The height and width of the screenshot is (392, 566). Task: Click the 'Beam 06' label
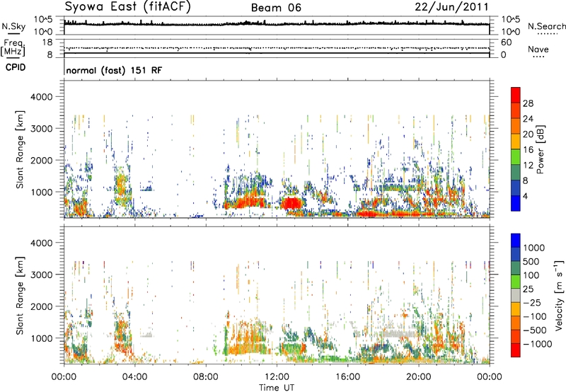coord(276,8)
